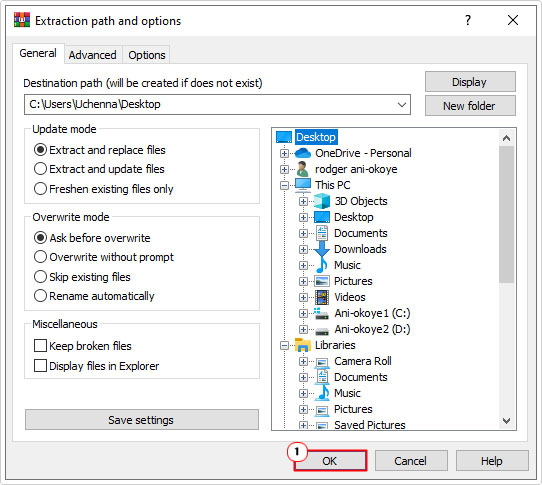Click the Downloads arrow icon
The image size is (542, 485).
(322, 249)
